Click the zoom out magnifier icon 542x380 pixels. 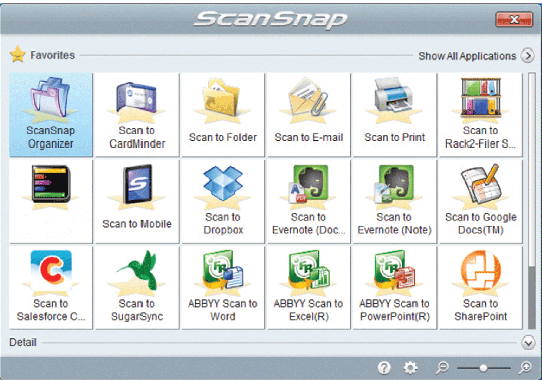pyautogui.click(x=442, y=368)
